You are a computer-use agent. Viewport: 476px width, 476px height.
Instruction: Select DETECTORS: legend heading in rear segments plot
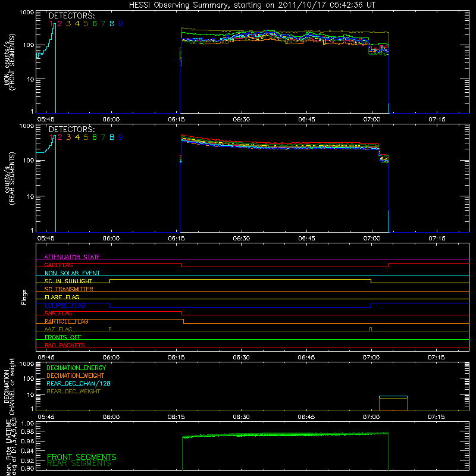click(x=72, y=130)
